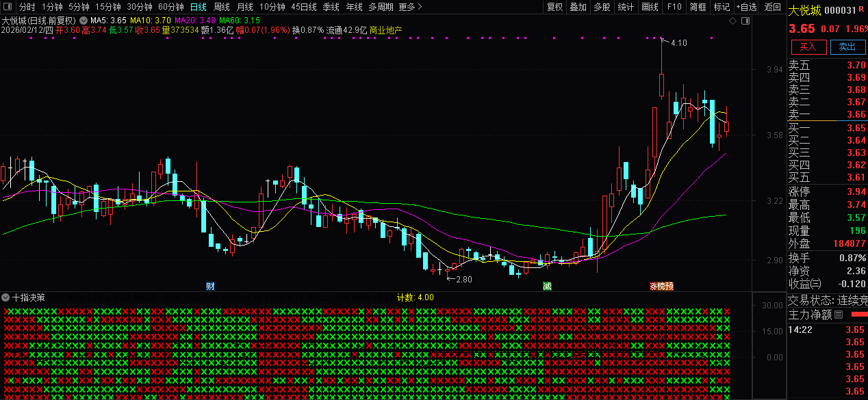The width and height of the screenshot is (868, 400).
Task: Open the 统计 statistics tool
Action: pos(625,7)
